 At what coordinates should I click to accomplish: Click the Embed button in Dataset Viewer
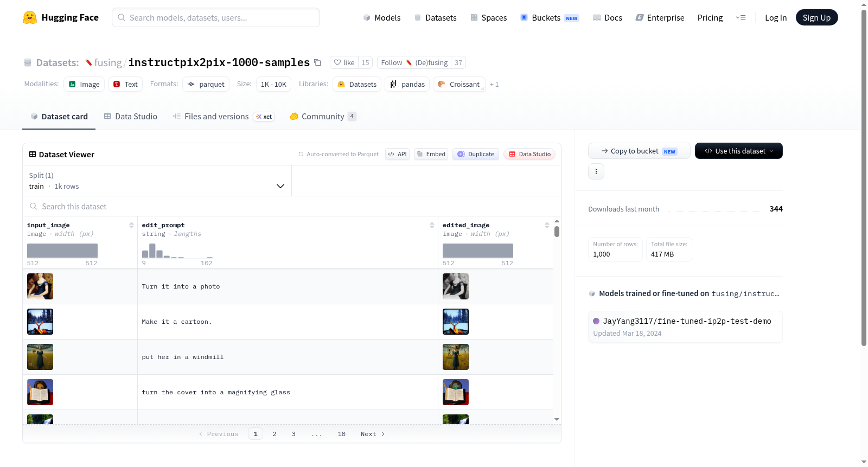431,154
